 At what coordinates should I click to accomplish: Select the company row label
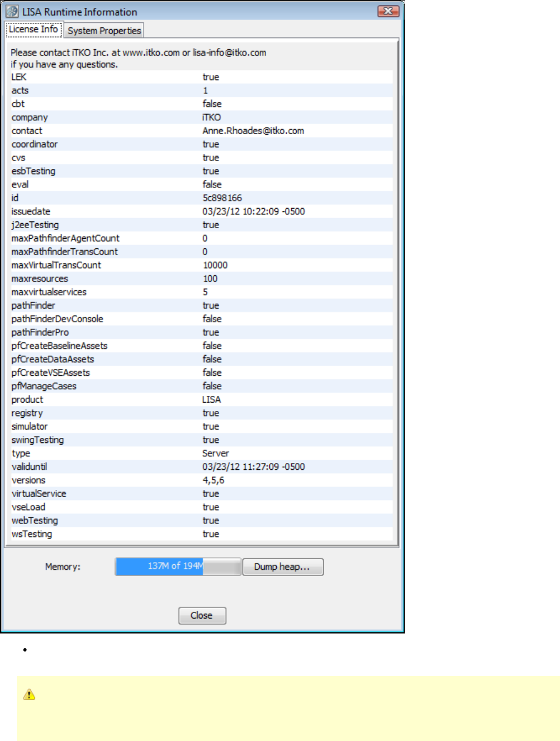30,117
